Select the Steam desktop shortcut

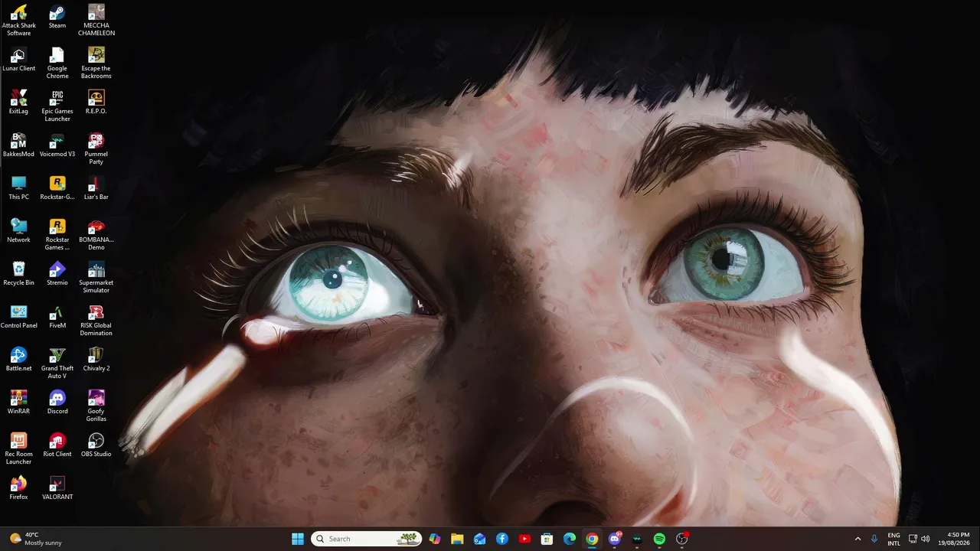(57, 17)
